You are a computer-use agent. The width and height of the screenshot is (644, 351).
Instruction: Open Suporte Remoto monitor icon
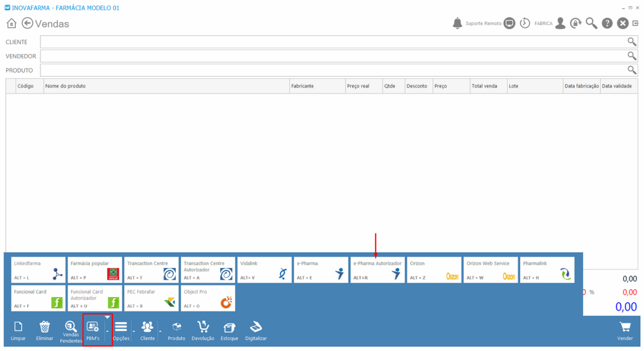pos(510,23)
